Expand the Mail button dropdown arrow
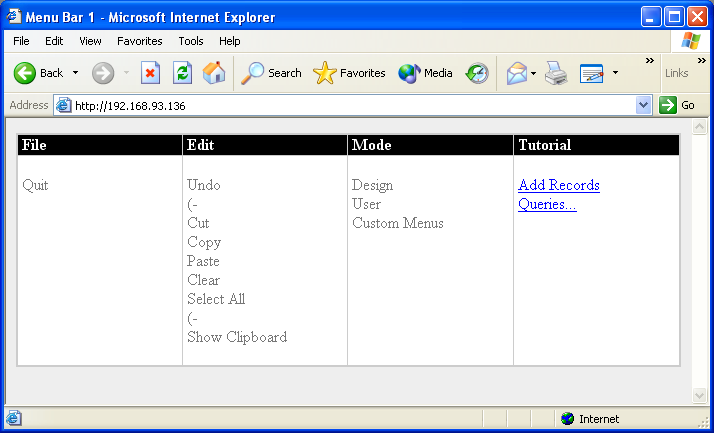The width and height of the screenshot is (714, 433). coord(534,73)
